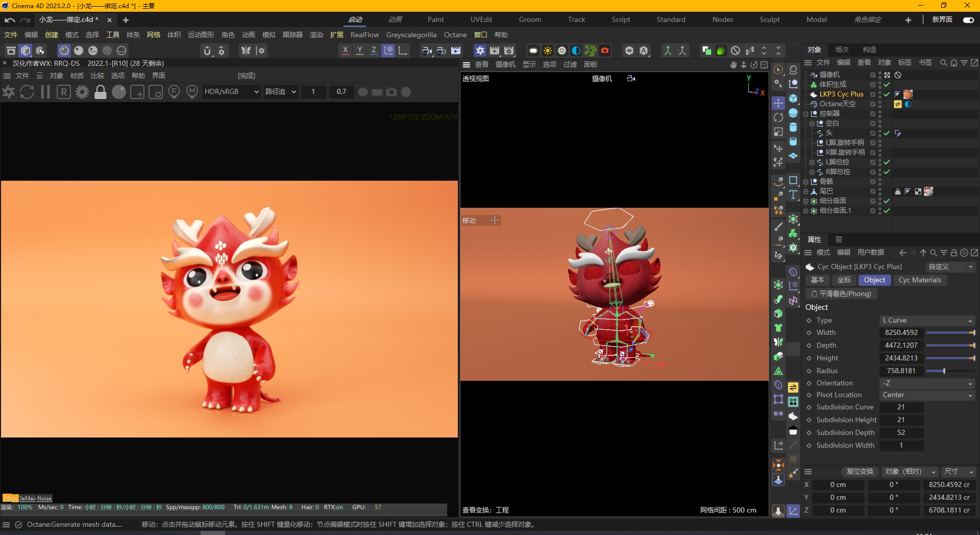The width and height of the screenshot is (980, 535).
Task: Click the pan-view hand icon in the viewport
Action: 733,65
